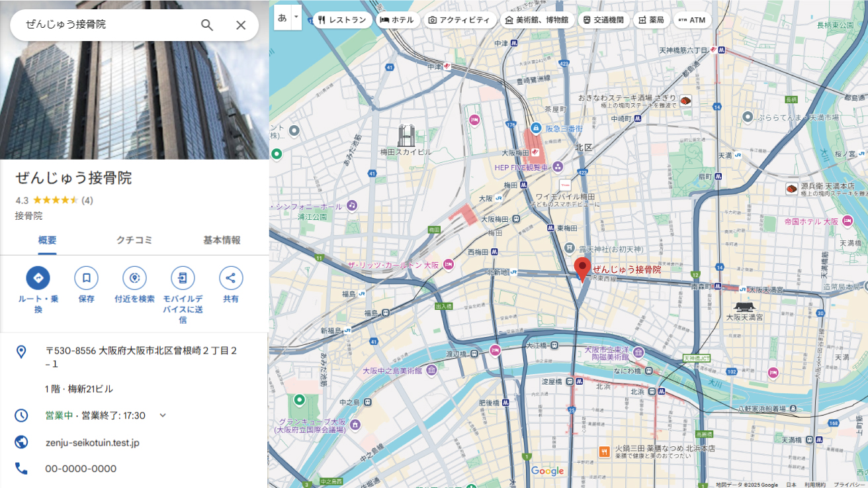Click the 保存 bookmark icon

point(86,278)
